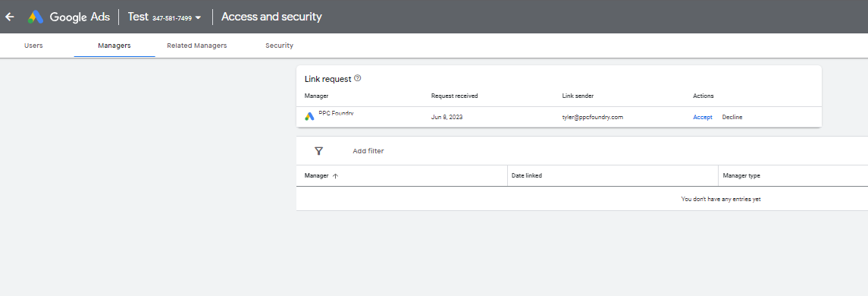868x296 pixels.
Task: Click the Link sender header
Action: coord(578,96)
